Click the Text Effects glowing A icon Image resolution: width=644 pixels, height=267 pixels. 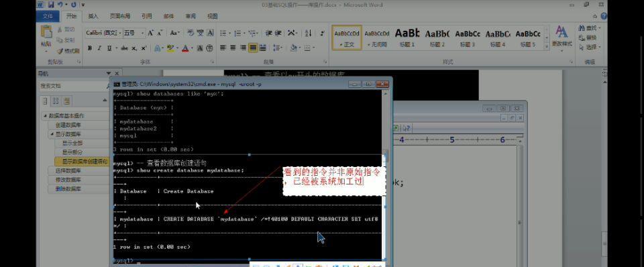(157, 48)
